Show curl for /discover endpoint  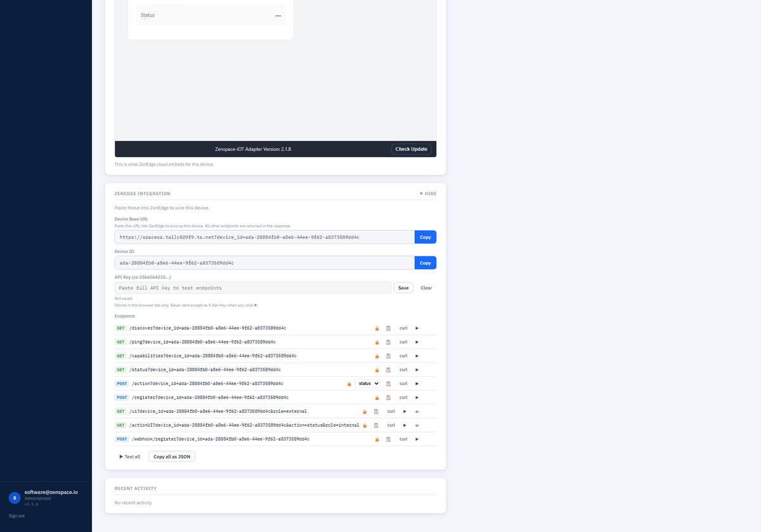click(403, 328)
